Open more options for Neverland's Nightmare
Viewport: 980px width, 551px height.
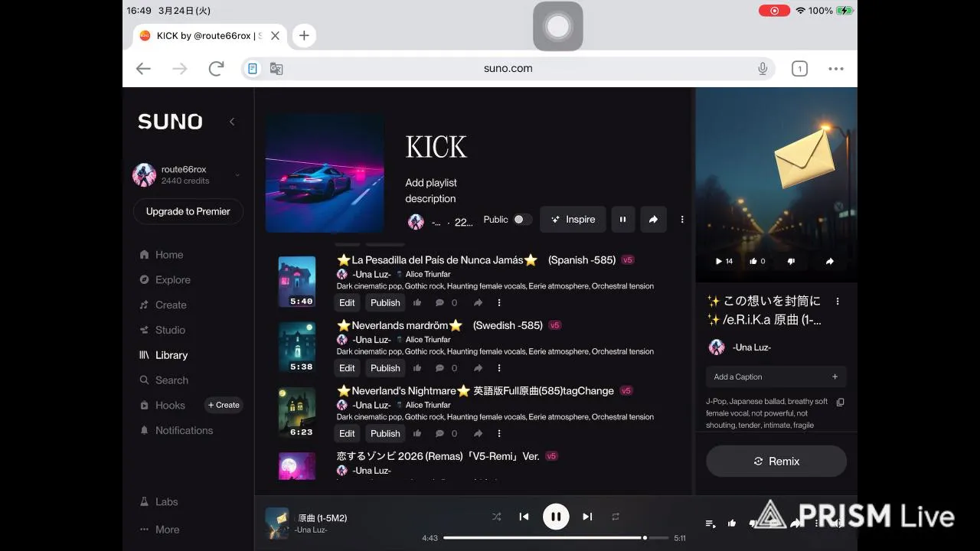coord(499,434)
